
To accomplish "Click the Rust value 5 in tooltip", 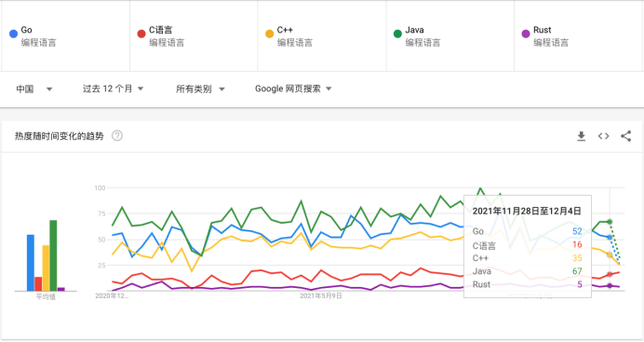I will pyautogui.click(x=580, y=284).
